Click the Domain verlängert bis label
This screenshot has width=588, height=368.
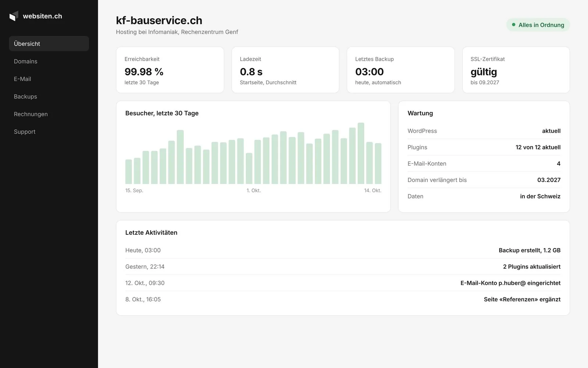pyautogui.click(x=437, y=180)
